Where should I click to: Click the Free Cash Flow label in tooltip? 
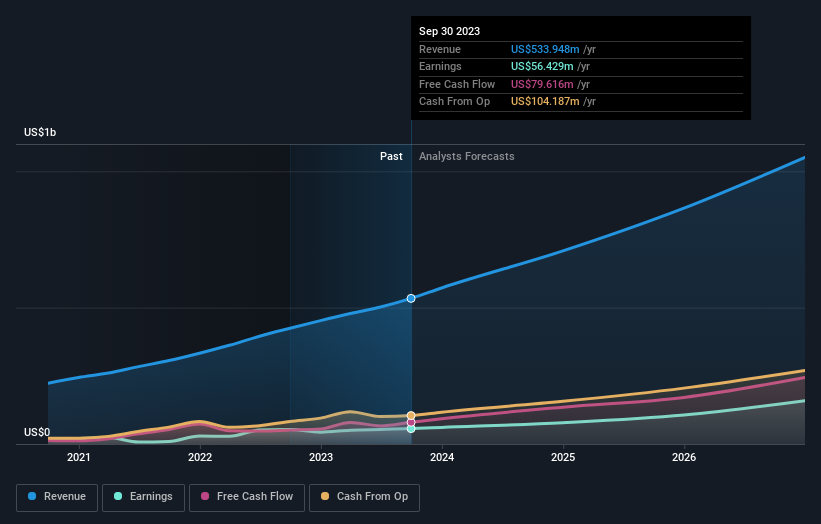[x=457, y=84]
